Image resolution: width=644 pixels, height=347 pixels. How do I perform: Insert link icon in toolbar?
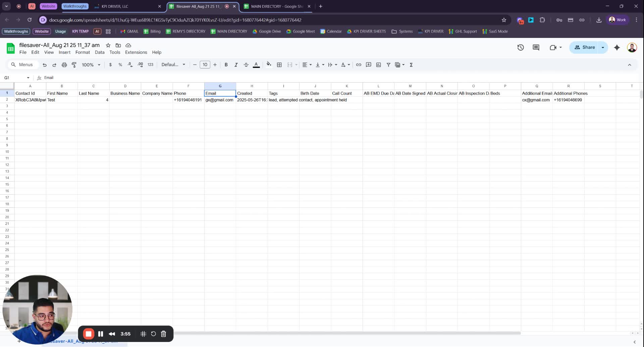point(359,65)
